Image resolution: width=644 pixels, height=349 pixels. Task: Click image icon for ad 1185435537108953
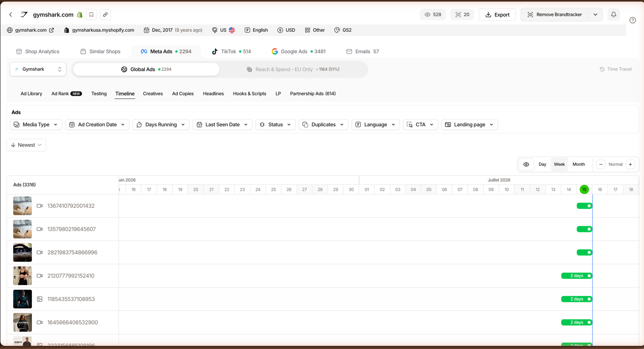point(39,299)
